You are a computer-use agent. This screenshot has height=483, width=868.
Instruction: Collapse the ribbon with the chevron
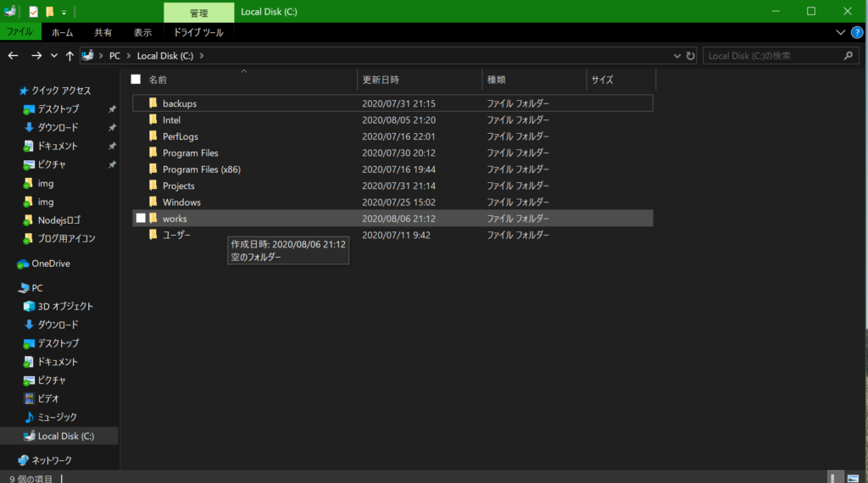[x=840, y=32]
